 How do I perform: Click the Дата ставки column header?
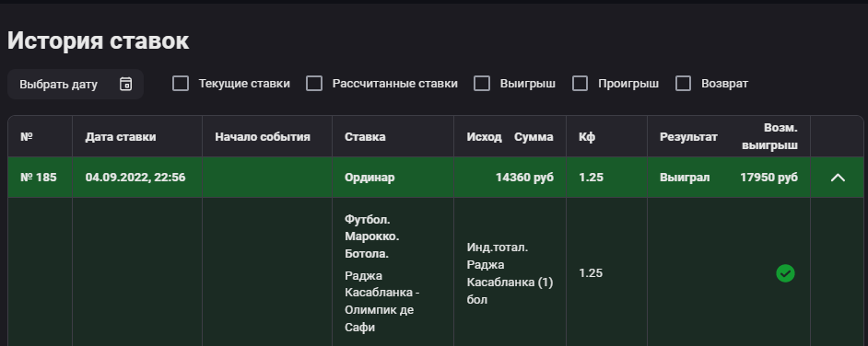121,136
